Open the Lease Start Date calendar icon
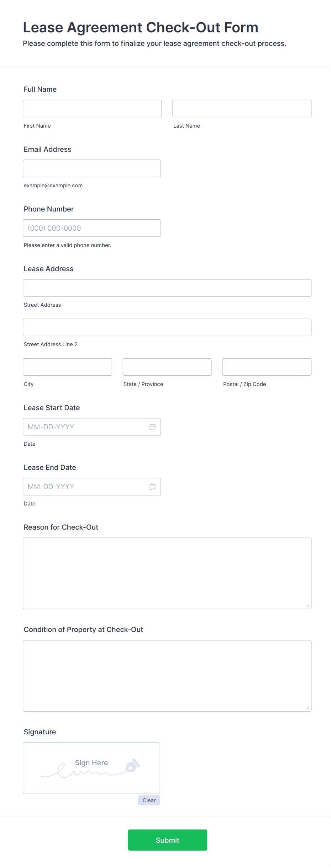This screenshot has width=331, height=868. coord(153,427)
